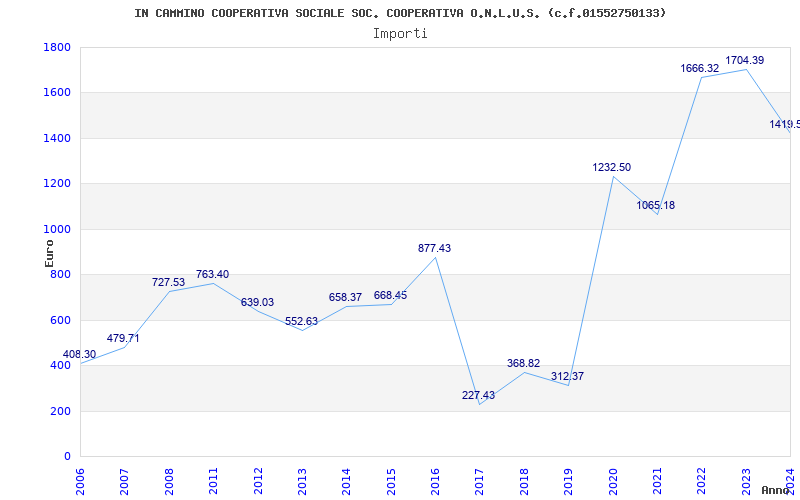This screenshot has height=500, width=800.
Task: Click the 552.63 data label
Action: click(302, 321)
